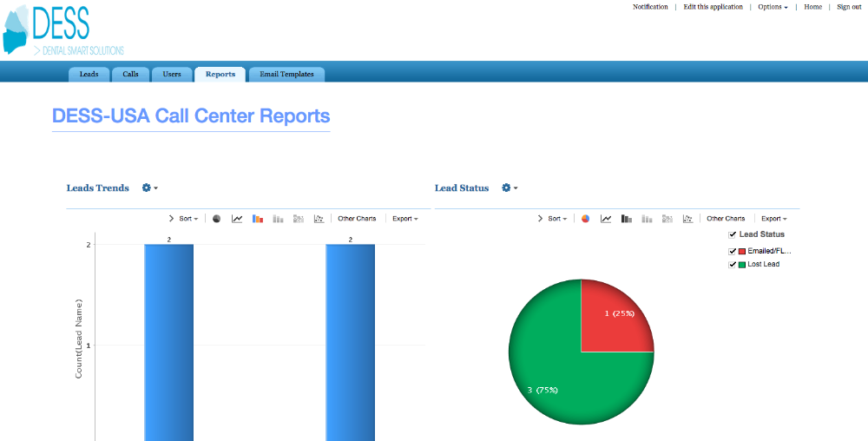Expand arrow left of Sort in Leads Trends
Viewport: 868px width, 441px height.
coord(171,219)
